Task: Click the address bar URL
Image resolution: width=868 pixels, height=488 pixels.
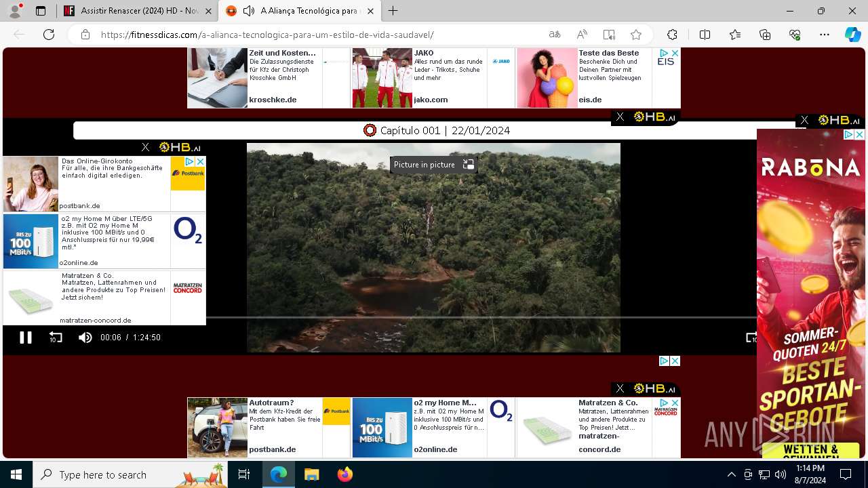Action: [267, 35]
